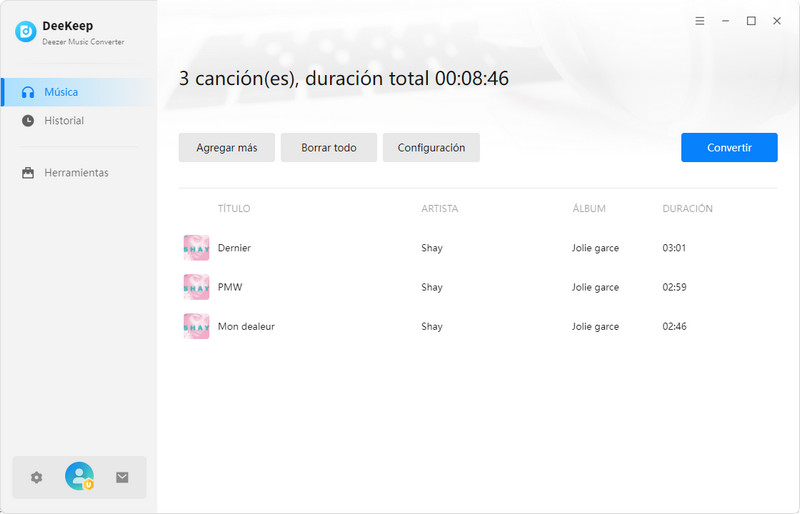The image size is (800, 514).
Task: Click the Borrar todo button
Action: coord(329,148)
